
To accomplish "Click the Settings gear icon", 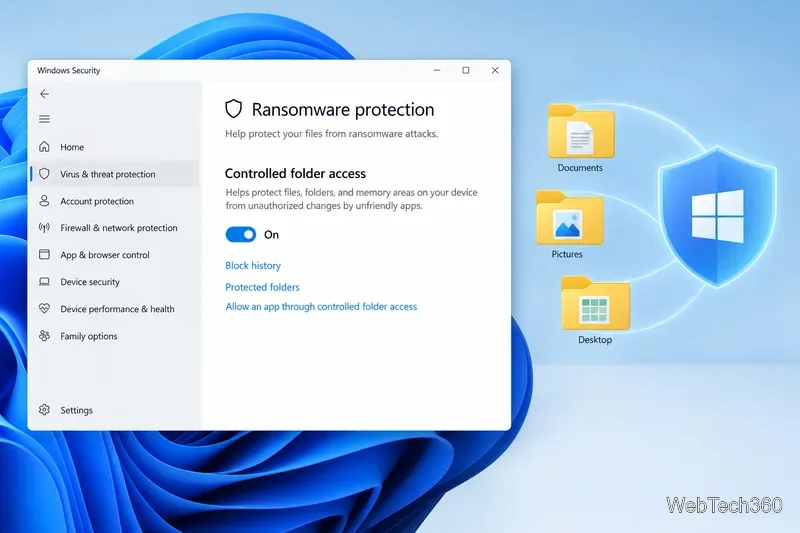I will tap(44, 410).
